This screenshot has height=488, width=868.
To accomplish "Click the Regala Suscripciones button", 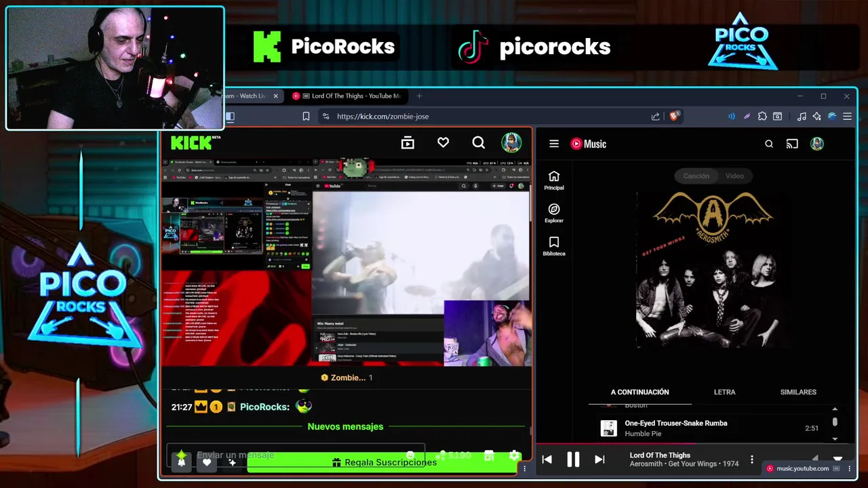I will [x=384, y=462].
